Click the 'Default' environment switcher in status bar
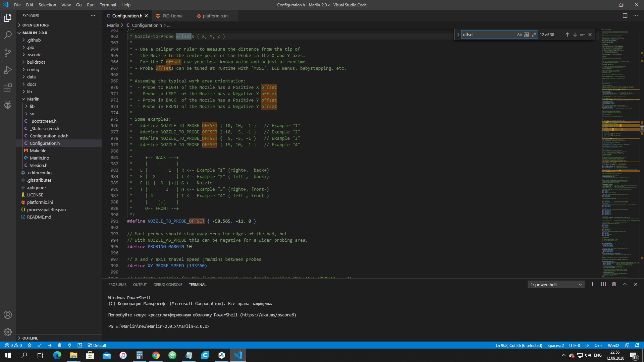Screen dimensions: 644x362 (97, 345)
